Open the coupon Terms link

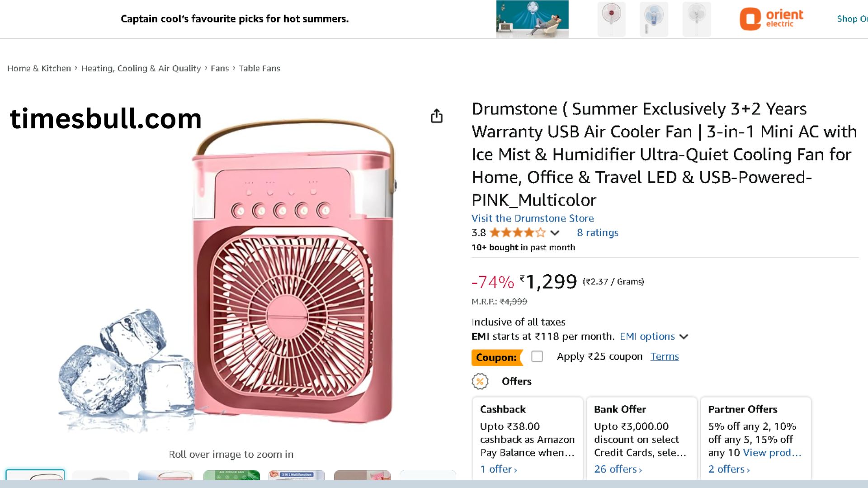(x=665, y=357)
